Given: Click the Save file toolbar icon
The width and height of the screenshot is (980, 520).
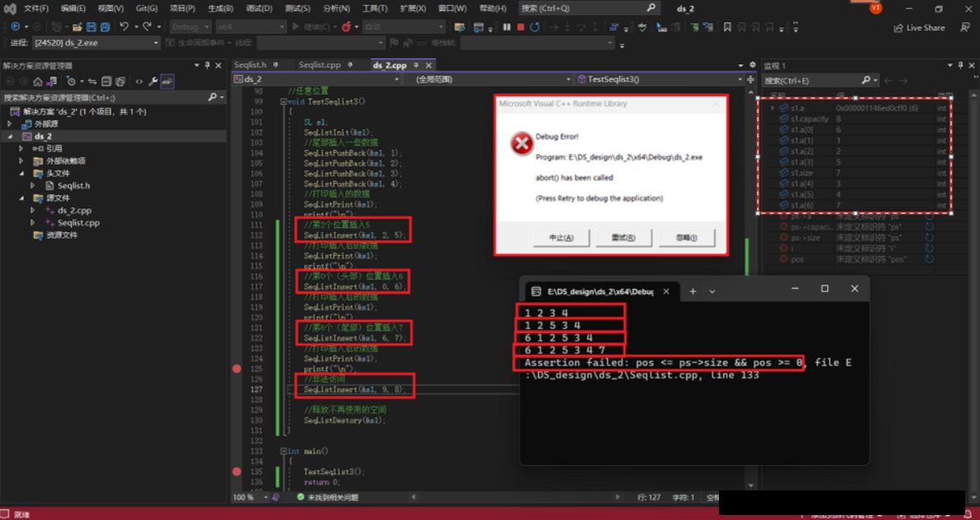Looking at the screenshot, I should [91, 27].
